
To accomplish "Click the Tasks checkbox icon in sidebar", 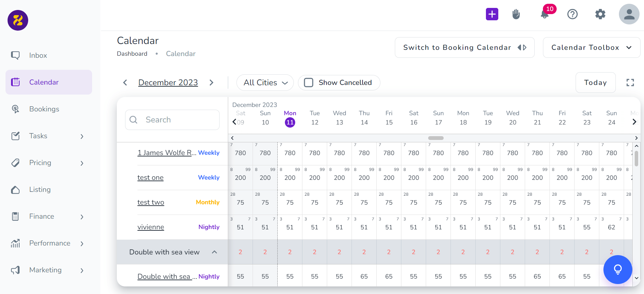I will tap(15, 136).
